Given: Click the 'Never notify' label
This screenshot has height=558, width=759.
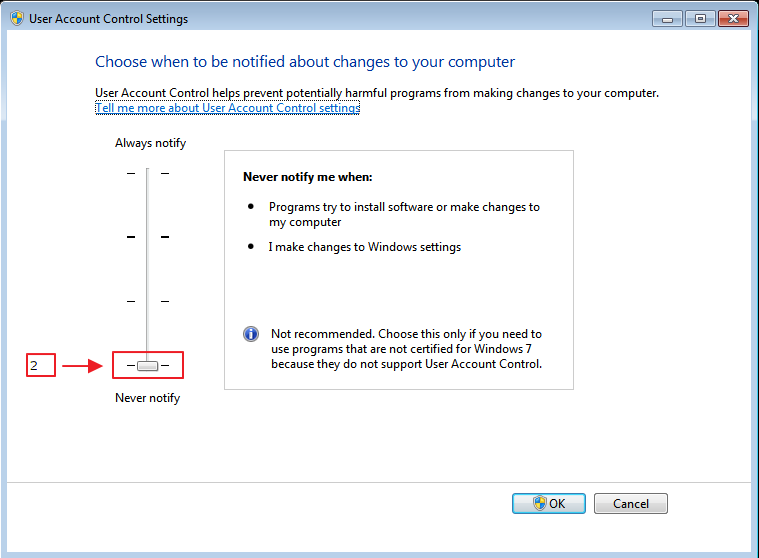Looking at the screenshot, I should pyautogui.click(x=148, y=398).
